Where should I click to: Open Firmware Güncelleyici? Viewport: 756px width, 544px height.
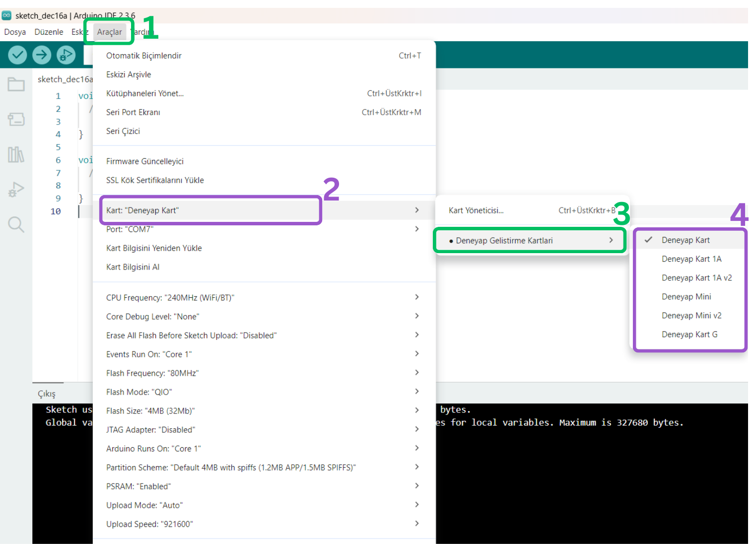[264, 161]
